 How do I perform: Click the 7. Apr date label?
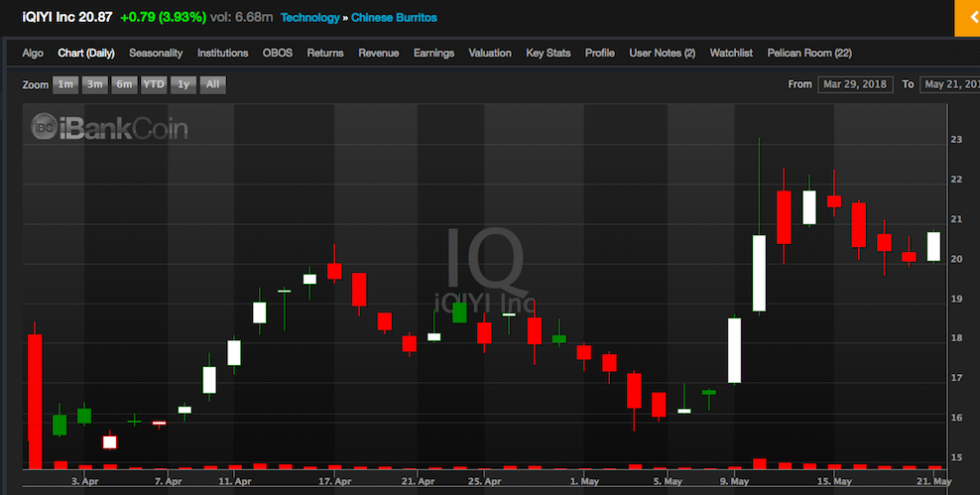tap(168, 481)
